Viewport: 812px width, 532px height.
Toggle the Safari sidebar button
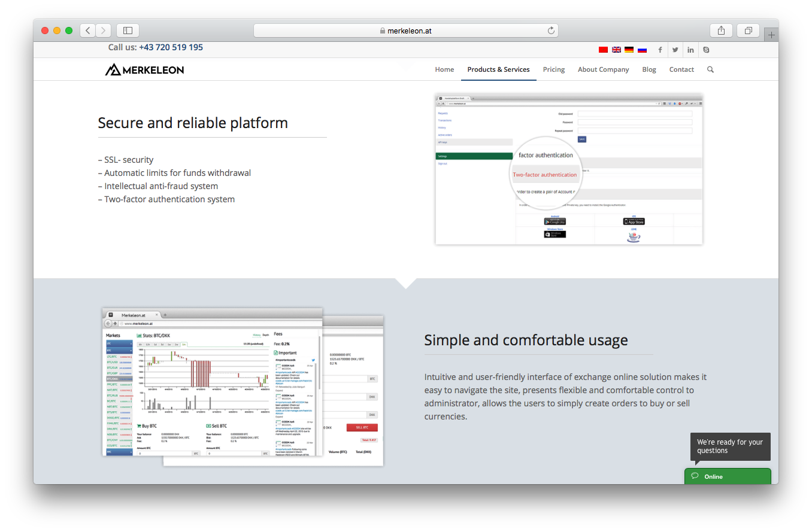(128, 31)
